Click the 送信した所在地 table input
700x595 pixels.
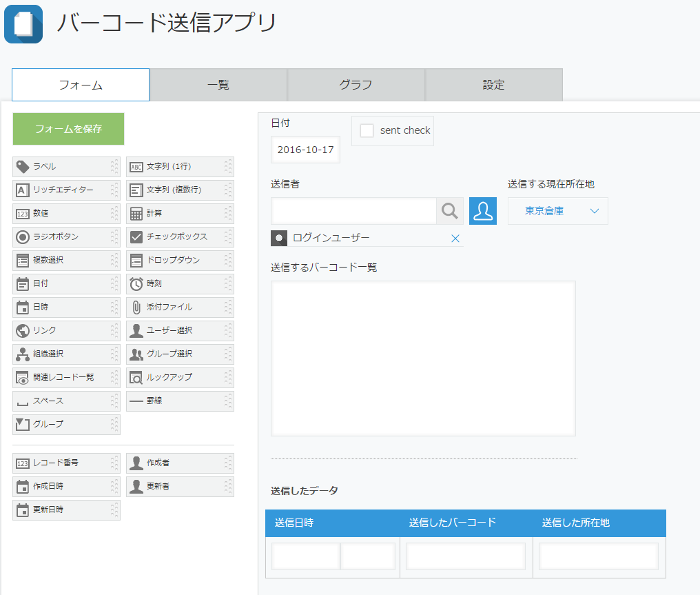(599, 556)
